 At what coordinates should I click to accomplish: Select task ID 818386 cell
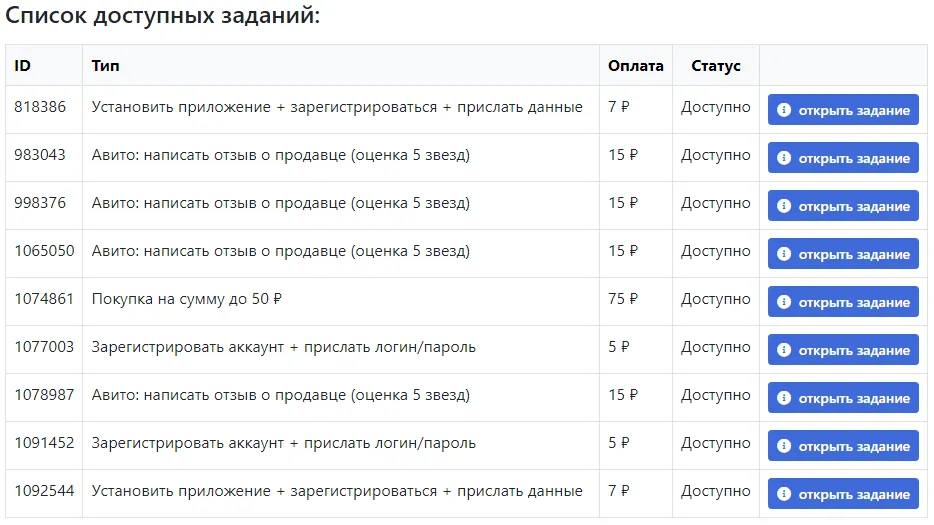tap(40, 107)
